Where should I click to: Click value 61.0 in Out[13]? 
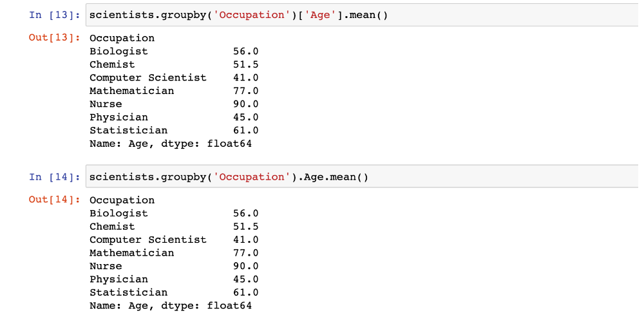pos(245,130)
